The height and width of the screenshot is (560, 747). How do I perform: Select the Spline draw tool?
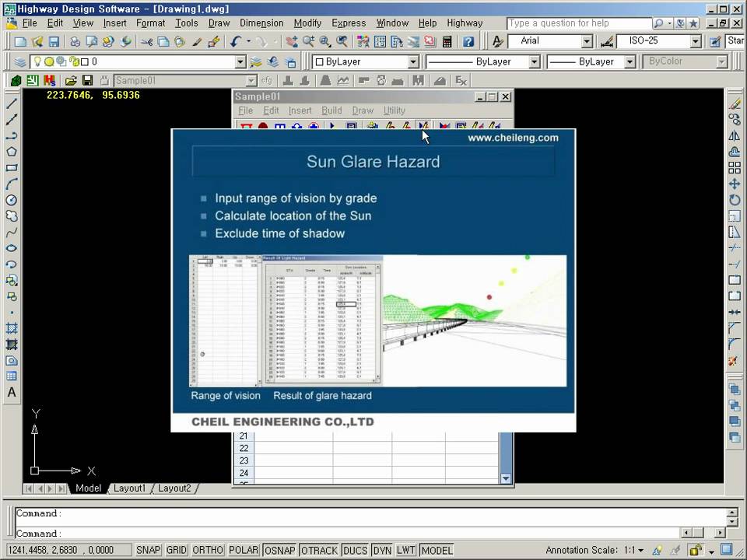click(12, 232)
